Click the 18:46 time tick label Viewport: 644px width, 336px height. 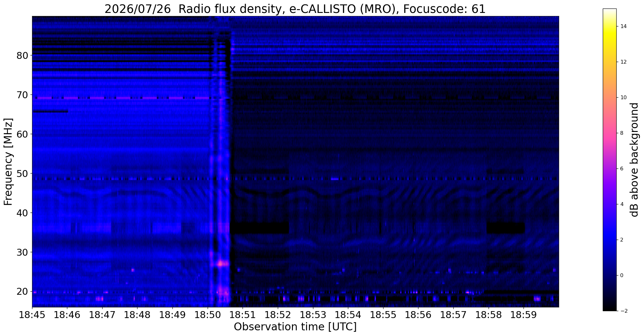coord(67,315)
